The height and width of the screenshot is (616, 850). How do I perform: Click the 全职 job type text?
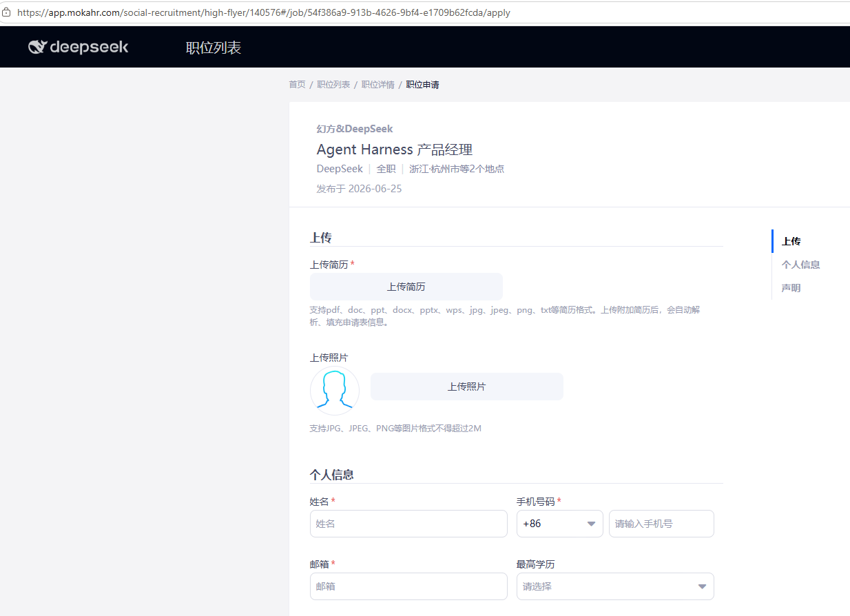386,169
